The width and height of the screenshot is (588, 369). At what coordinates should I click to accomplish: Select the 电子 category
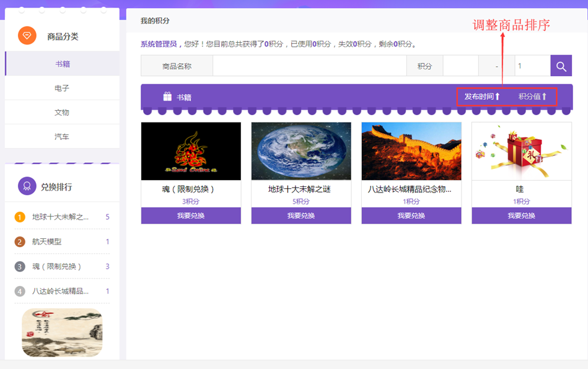[62, 88]
